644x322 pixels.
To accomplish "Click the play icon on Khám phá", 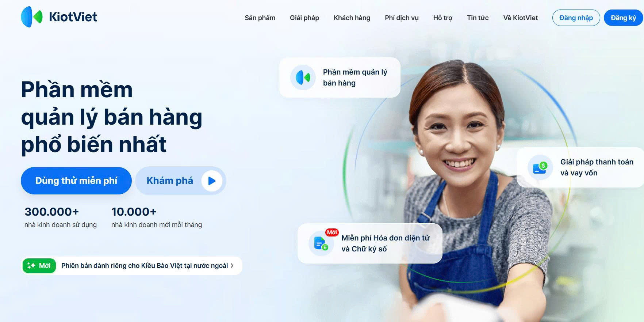I will pyautogui.click(x=212, y=181).
